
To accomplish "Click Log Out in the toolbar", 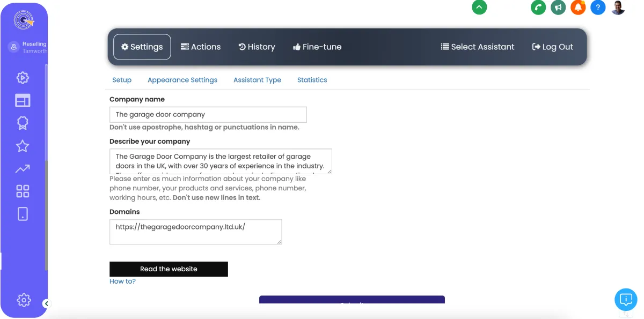I will pos(553,47).
